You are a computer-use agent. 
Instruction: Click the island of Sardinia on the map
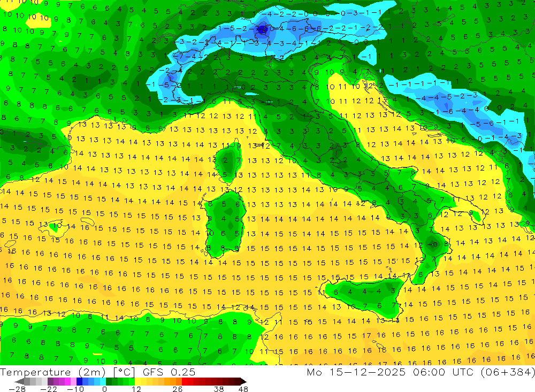(224, 224)
